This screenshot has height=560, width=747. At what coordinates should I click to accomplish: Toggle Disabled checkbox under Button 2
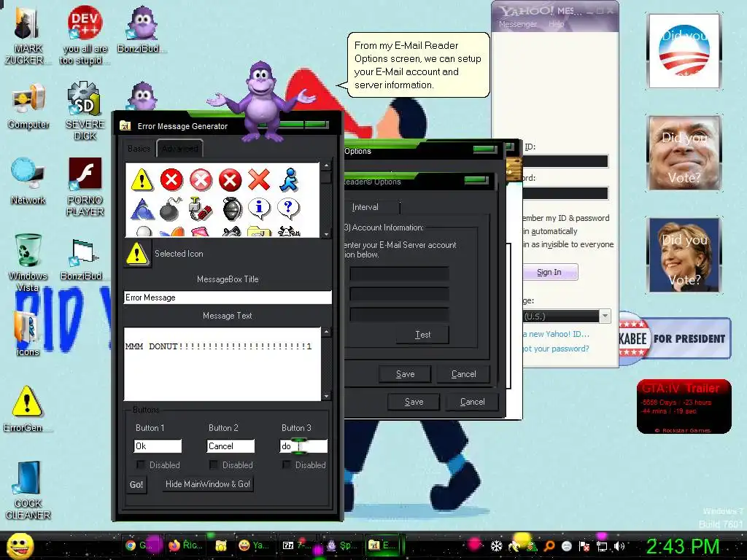[214, 464]
